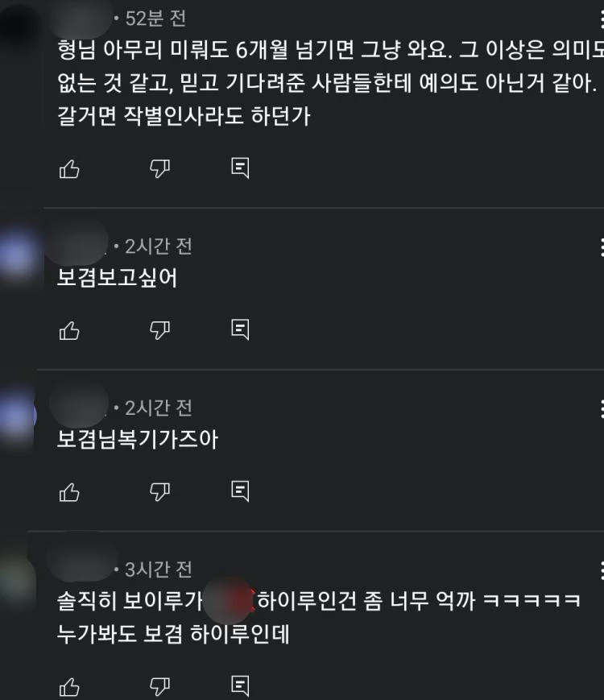The width and height of the screenshot is (604, 700).
Task: Dislike the 3시간 전 comment
Action: (159, 686)
